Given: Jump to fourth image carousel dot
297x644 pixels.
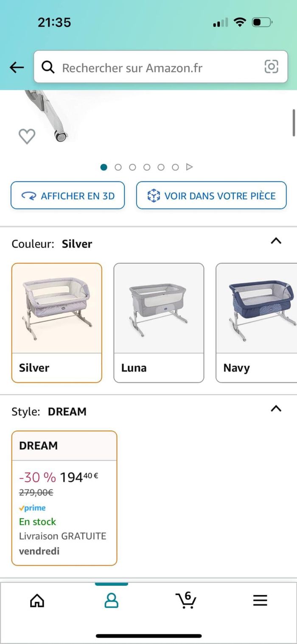Looking at the screenshot, I should [147, 167].
